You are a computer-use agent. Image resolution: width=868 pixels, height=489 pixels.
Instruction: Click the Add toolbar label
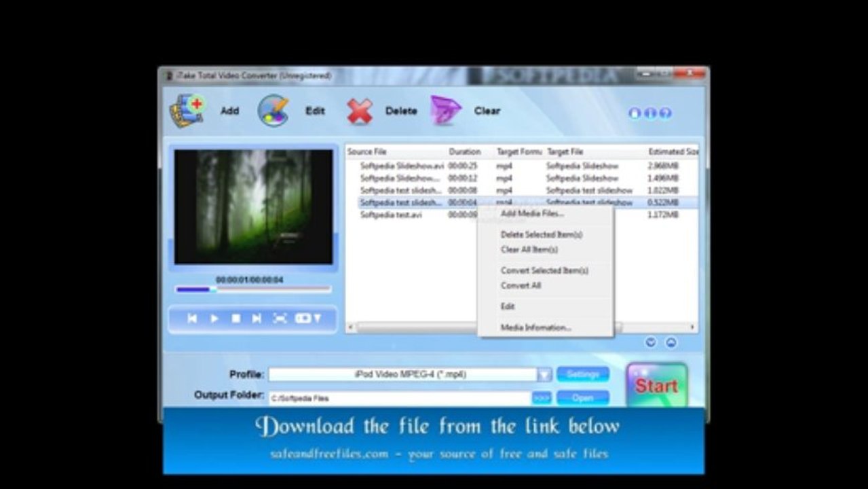point(229,111)
